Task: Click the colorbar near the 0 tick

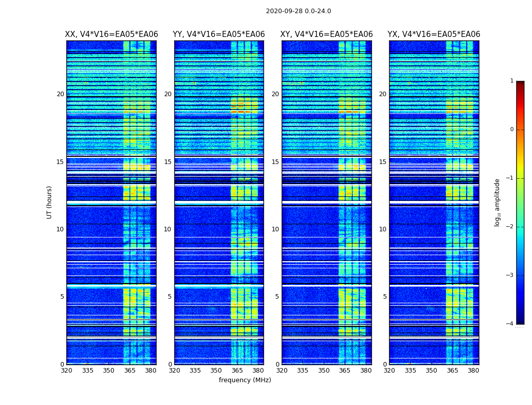Action: (520, 130)
